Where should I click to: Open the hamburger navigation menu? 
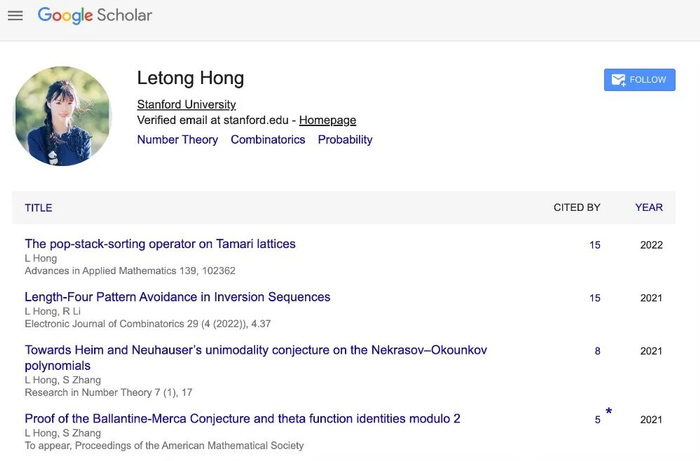coord(15,16)
